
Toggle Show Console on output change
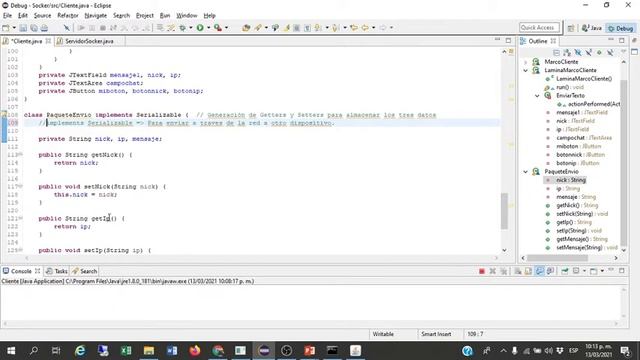coord(539,271)
